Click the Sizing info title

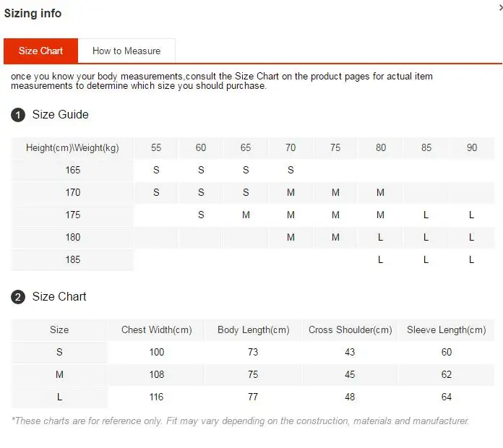coord(33,14)
